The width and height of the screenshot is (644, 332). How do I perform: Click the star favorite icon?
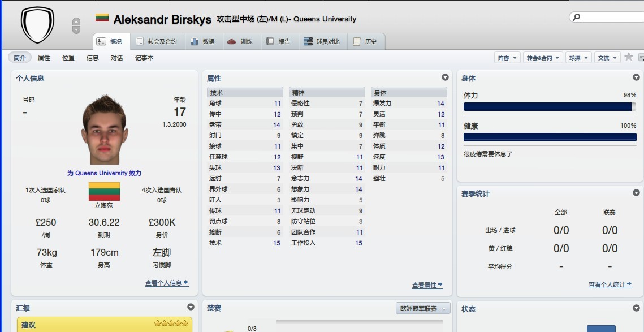coord(628,57)
